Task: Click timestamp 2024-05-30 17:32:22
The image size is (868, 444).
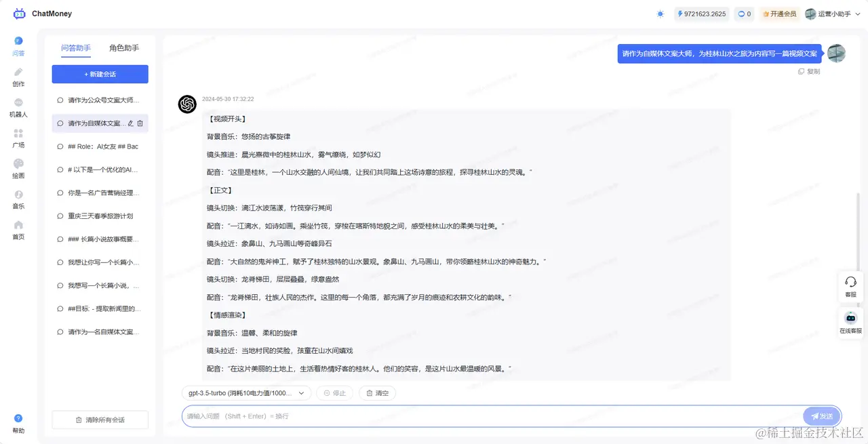Action: pos(228,99)
